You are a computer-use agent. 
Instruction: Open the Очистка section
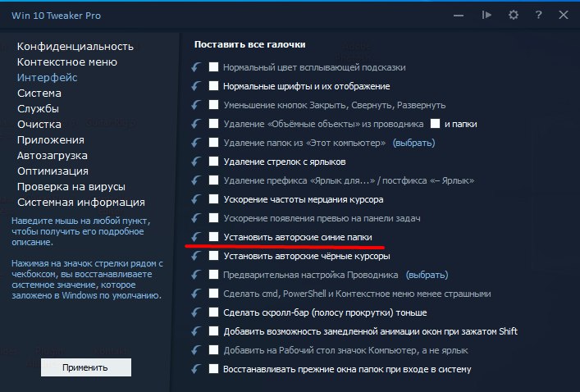[39, 125]
